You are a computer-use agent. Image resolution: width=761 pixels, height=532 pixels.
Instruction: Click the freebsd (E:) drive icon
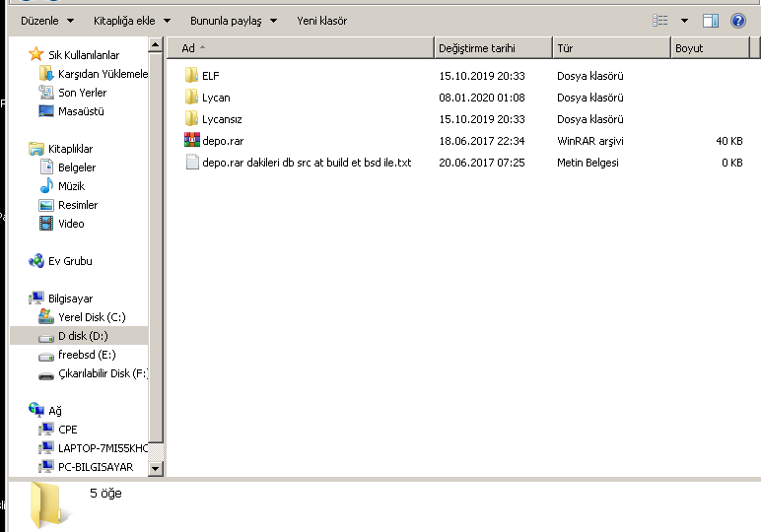(46, 357)
